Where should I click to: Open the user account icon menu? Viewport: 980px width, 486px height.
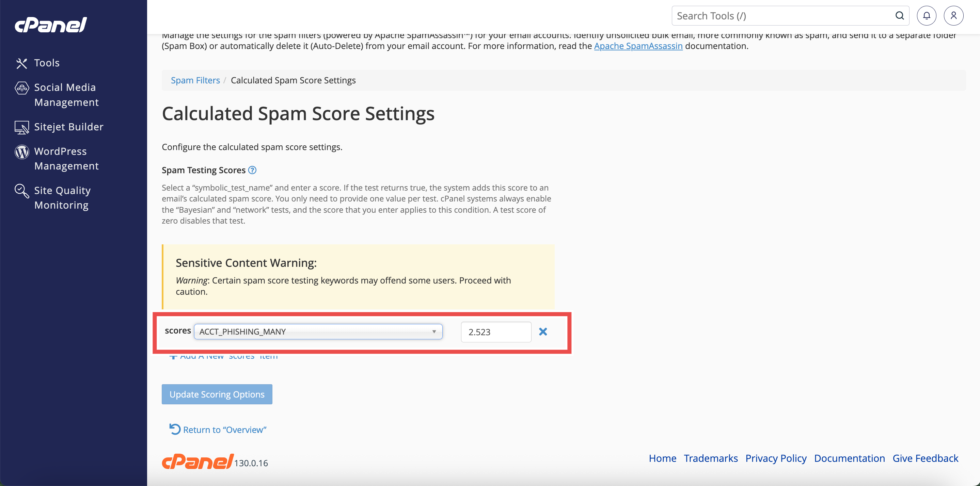pyautogui.click(x=953, y=16)
